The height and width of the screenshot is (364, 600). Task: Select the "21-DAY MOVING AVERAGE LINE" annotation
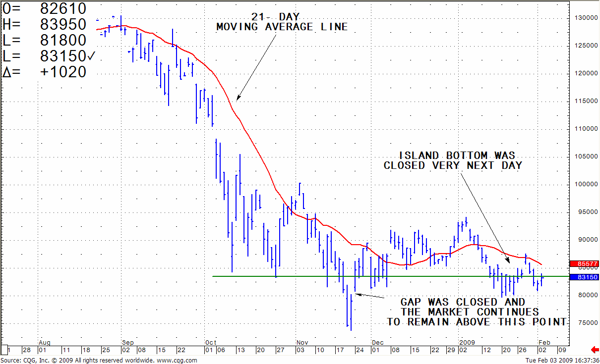282,22
